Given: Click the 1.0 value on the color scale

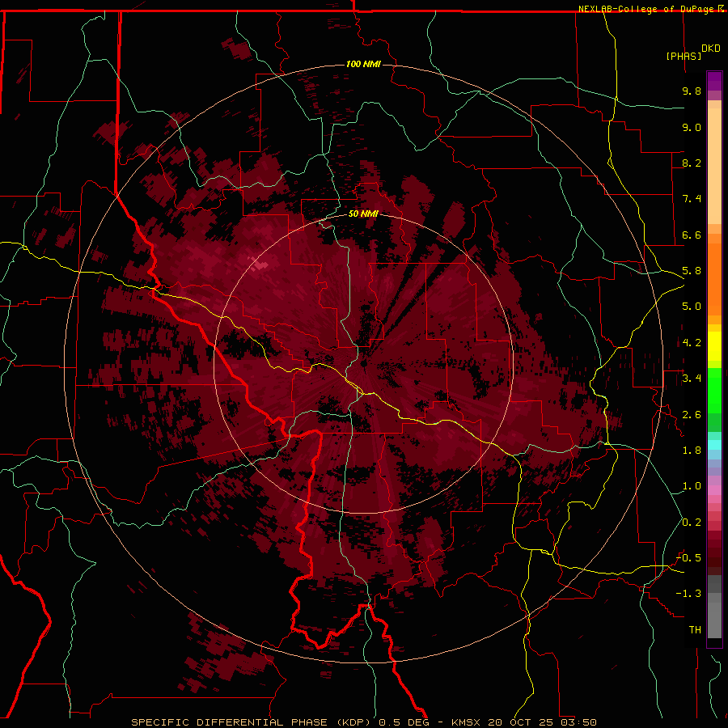Looking at the screenshot, I should pos(692,486).
